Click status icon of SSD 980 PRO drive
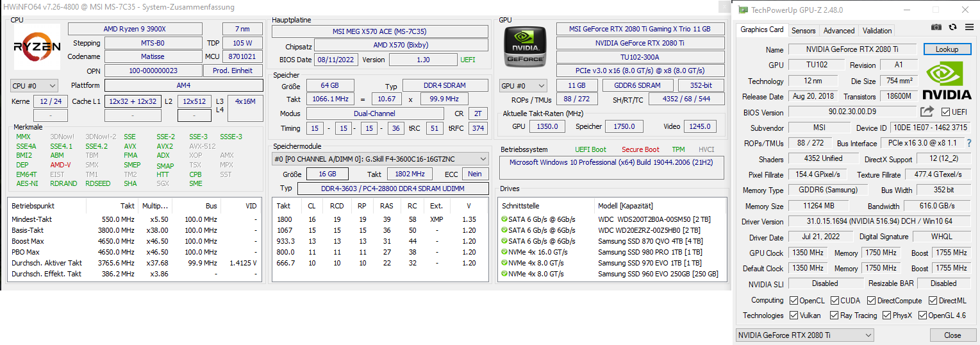 click(x=504, y=252)
